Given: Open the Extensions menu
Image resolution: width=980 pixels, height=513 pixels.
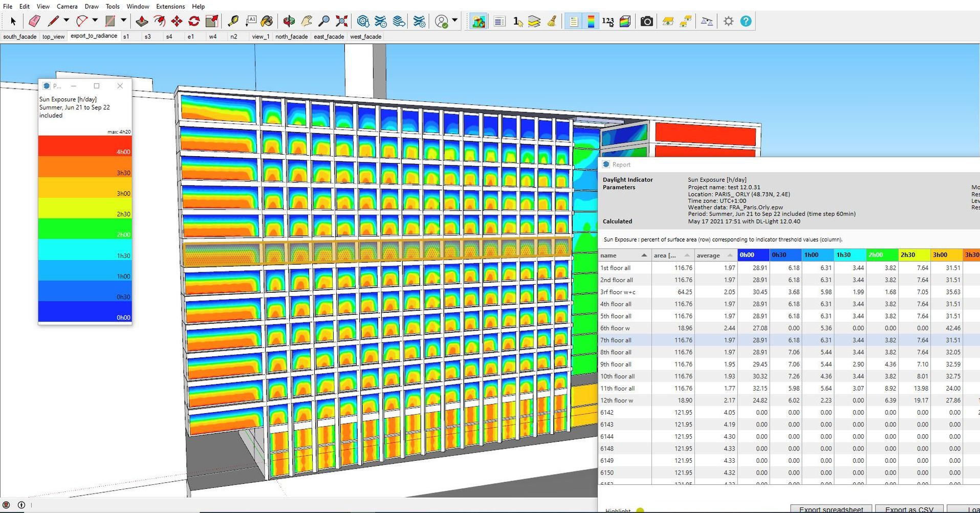Looking at the screenshot, I should (170, 6).
